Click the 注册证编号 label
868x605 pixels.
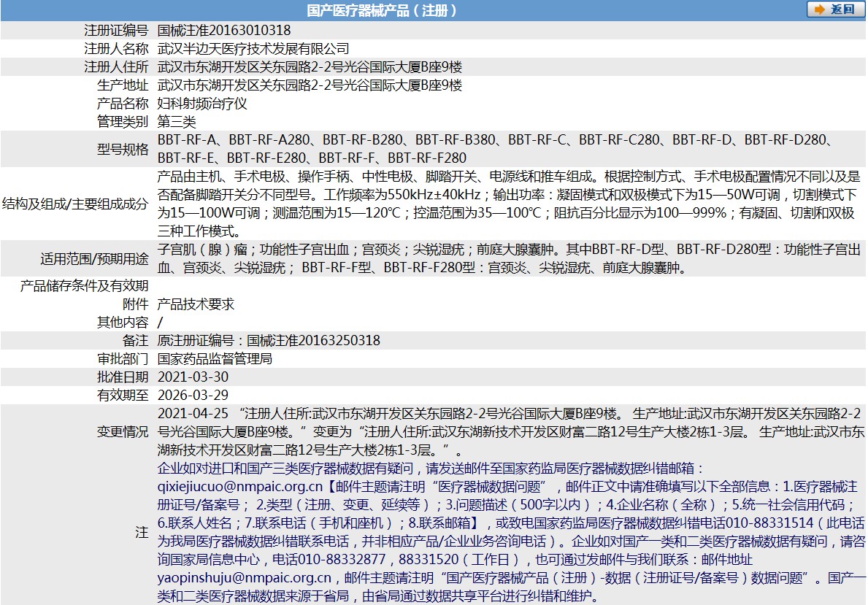(116, 31)
